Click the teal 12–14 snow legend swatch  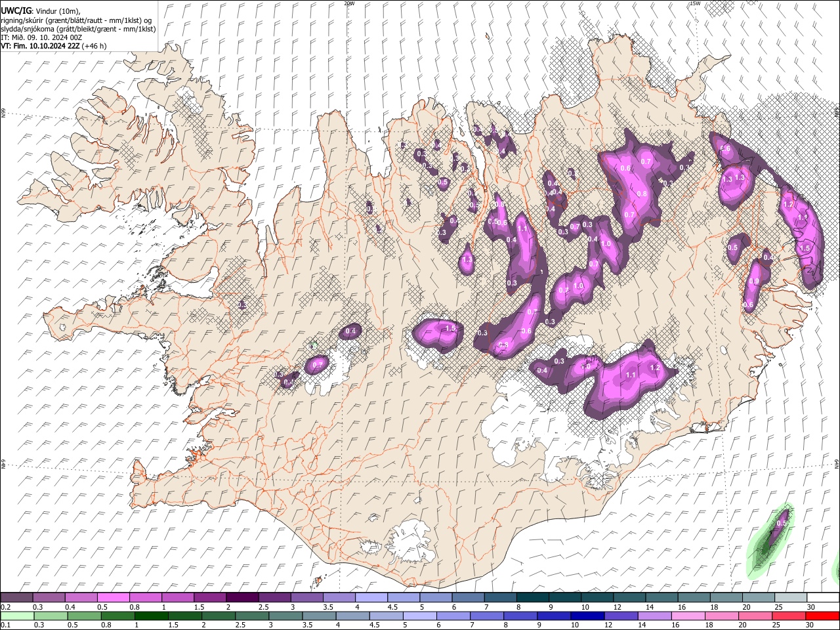[629, 598]
